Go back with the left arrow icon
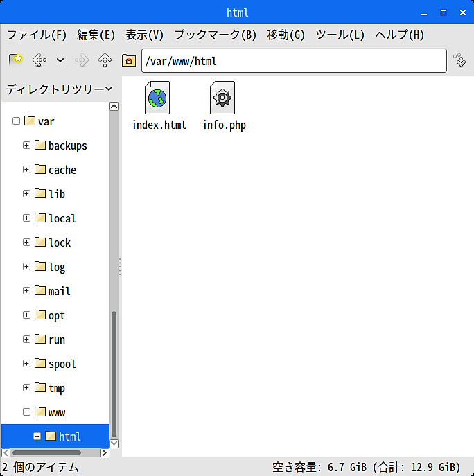 tap(39, 60)
